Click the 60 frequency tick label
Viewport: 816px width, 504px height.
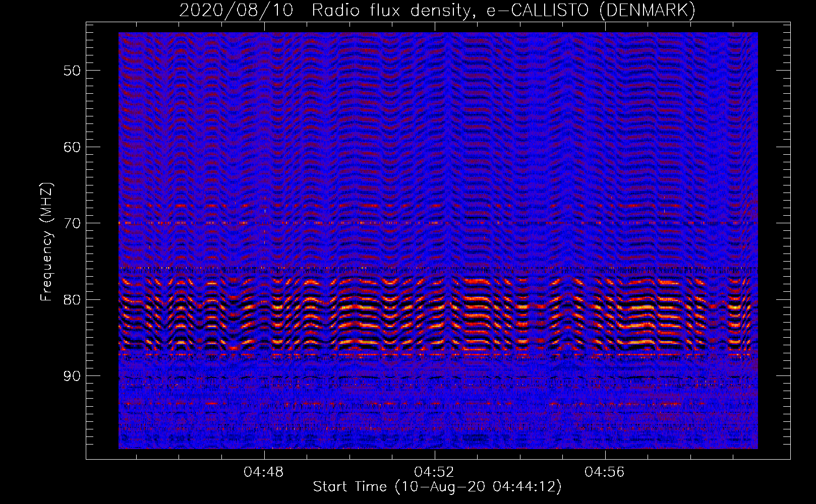[x=72, y=147]
